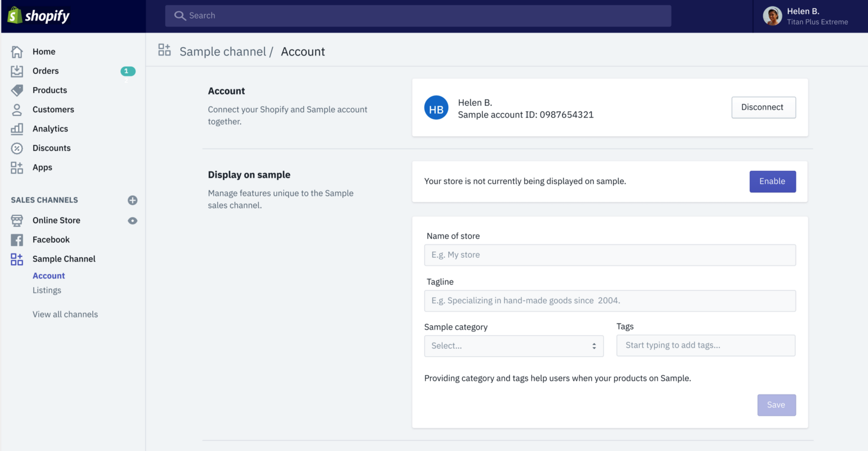This screenshot has width=868, height=451.
Task: Go to Apps in the sidebar
Action: (42, 168)
